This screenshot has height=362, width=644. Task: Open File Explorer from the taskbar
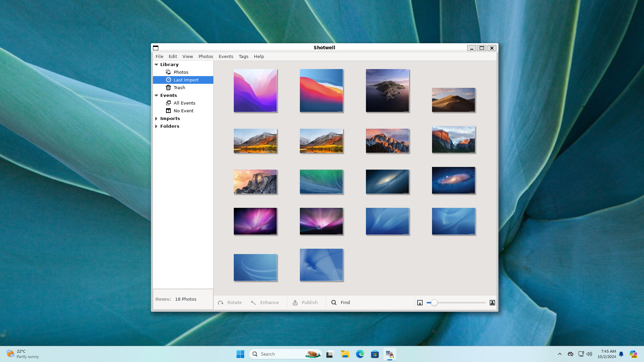pyautogui.click(x=345, y=354)
